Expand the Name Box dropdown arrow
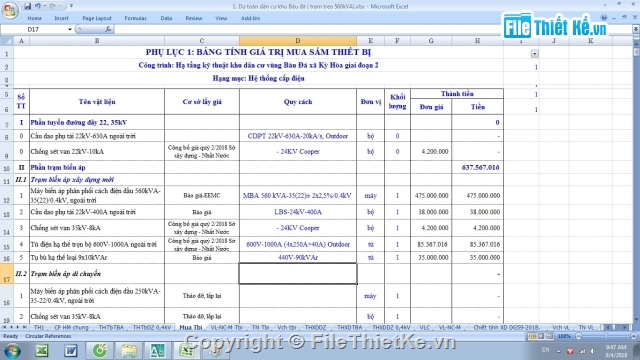 click(x=70, y=29)
